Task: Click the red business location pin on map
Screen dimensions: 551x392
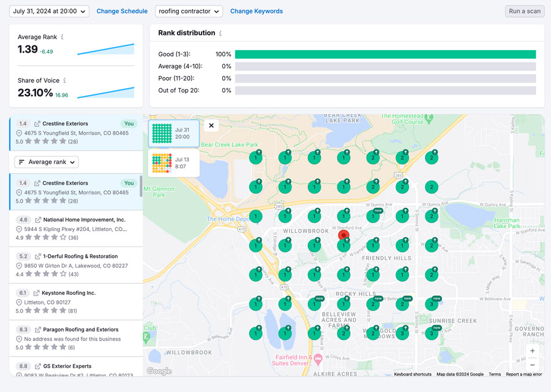Action: pyautogui.click(x=343, y=235)
